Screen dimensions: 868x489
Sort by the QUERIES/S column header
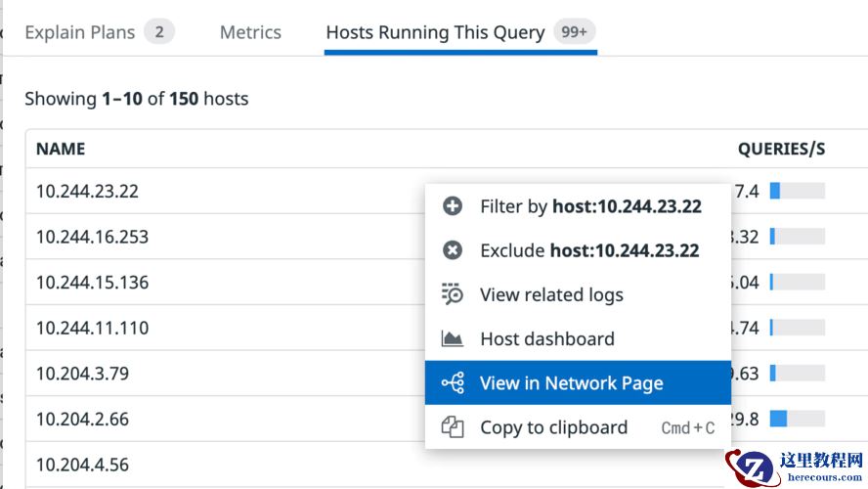point(781,149)
